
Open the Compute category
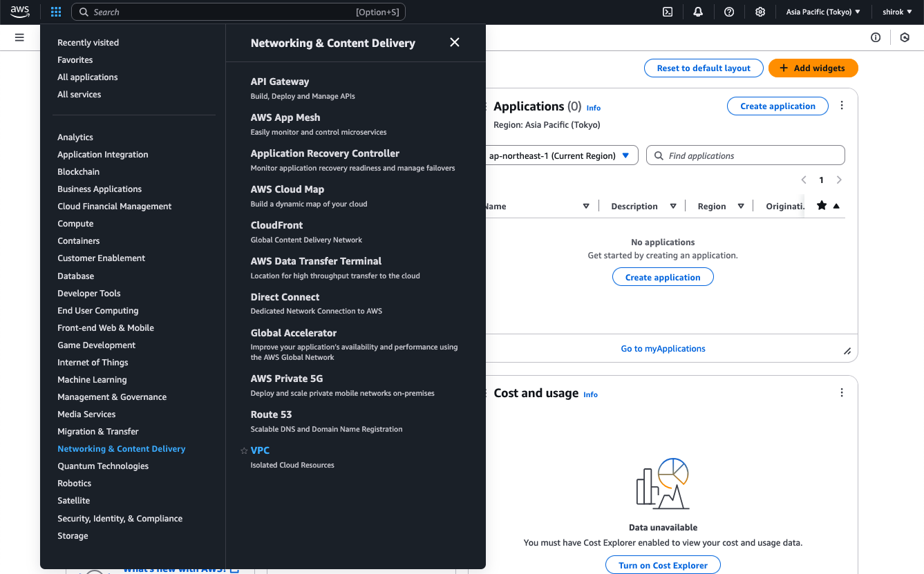click(75, 224)
